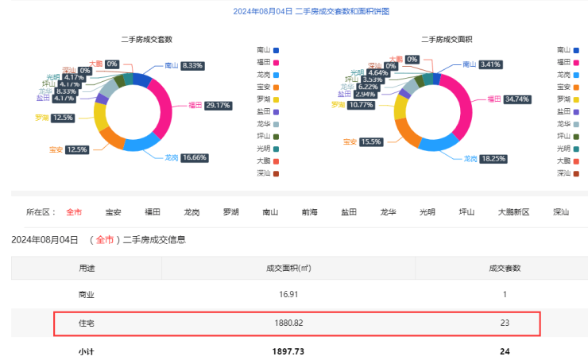Hide 大鹏 series in 成交套数 legend
This screenshot has height=364, width=588.
[x=270, y=161]
